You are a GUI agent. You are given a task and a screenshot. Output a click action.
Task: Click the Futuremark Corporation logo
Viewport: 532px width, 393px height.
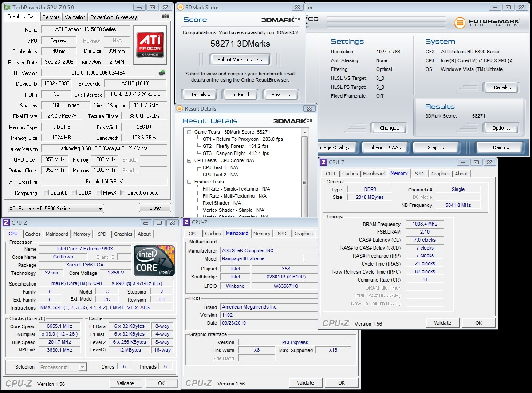[x=487, y=23]
